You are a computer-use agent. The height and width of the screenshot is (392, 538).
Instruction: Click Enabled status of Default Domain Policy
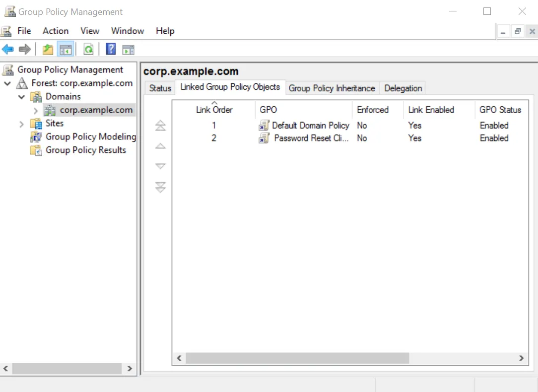[x=494, y=126]
